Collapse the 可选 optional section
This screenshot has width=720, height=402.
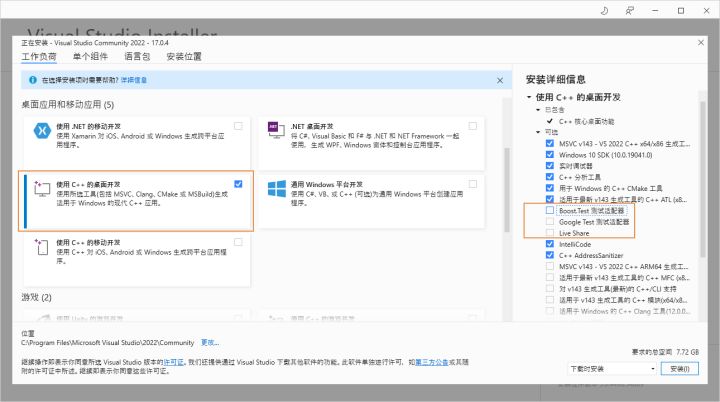click(x=538, y=132)
